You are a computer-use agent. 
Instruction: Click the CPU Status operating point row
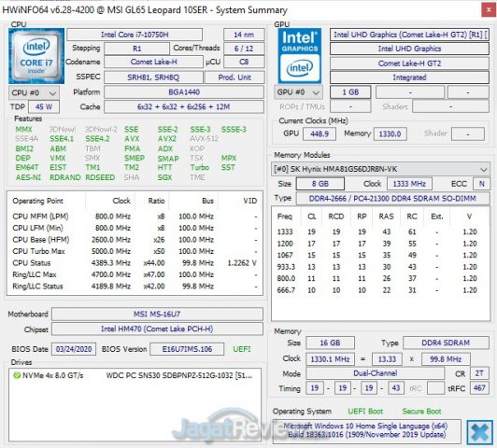click(x=135, y=263)
